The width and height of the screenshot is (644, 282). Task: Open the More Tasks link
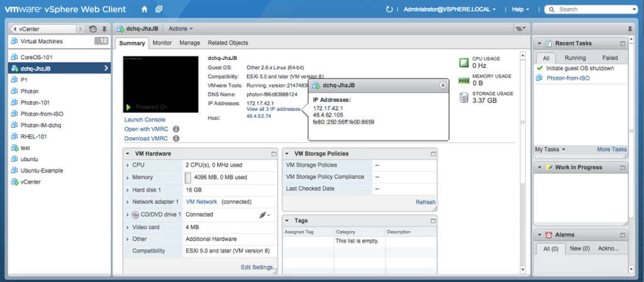(612, 150)
